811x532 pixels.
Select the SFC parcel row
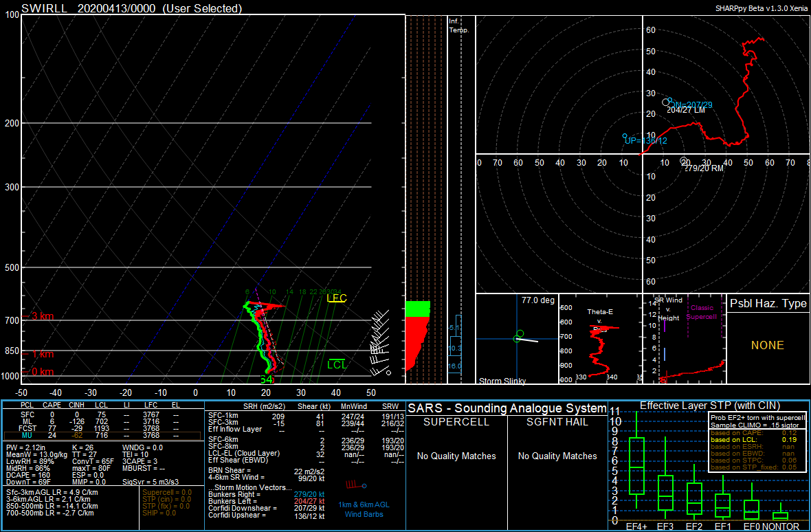coord(103,415)
